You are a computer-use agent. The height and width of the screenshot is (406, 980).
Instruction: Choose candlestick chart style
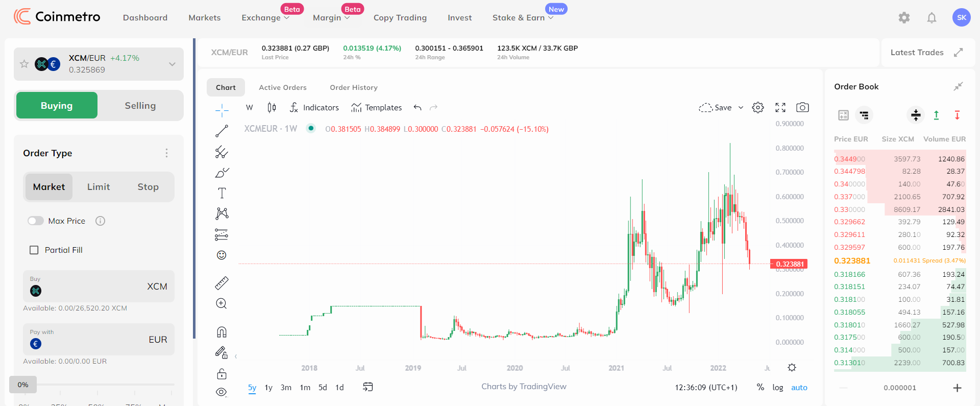(272, 107)
